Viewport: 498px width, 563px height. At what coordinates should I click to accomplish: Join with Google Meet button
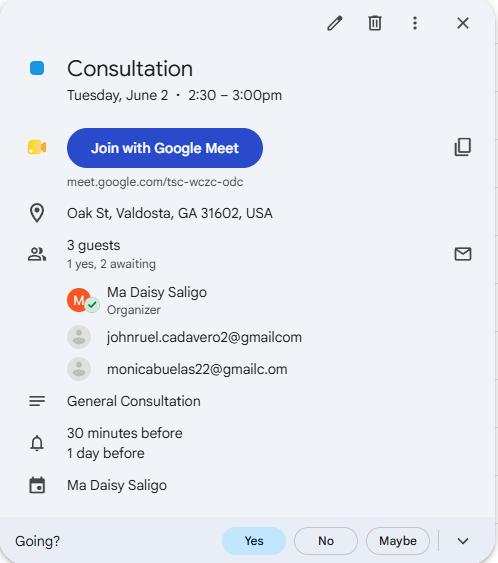tap(165, 148)
